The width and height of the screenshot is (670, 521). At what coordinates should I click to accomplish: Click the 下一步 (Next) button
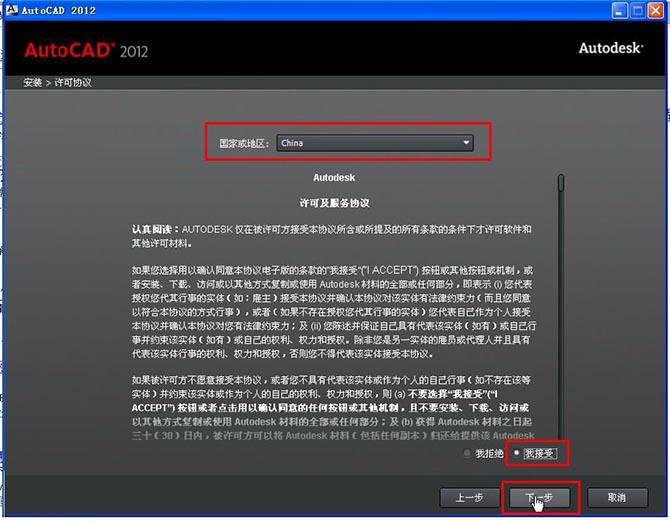pyautogui.click(x=539, y=498)
